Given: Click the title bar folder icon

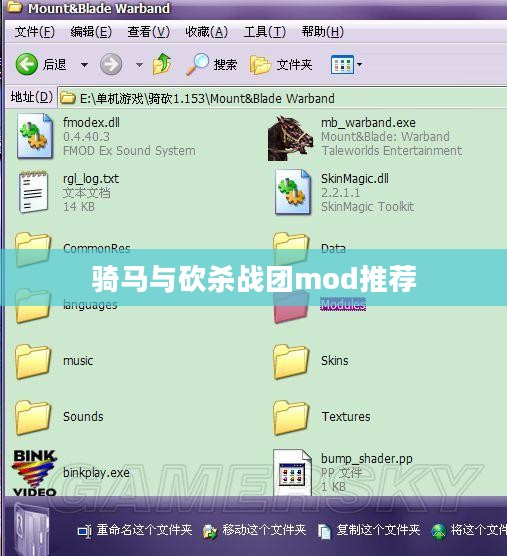Looking at the screenshot, I should (15, 6).
